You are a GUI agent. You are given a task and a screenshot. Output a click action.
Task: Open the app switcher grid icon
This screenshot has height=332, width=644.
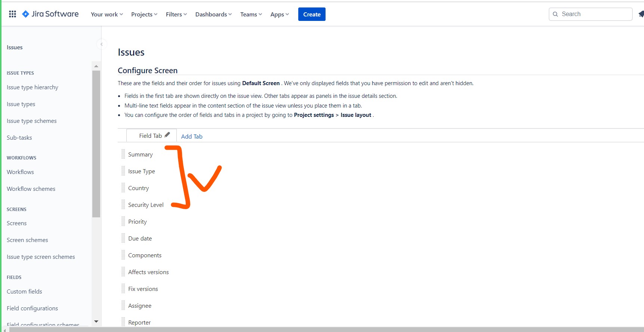pyautogui.click(x=12, y=14)
